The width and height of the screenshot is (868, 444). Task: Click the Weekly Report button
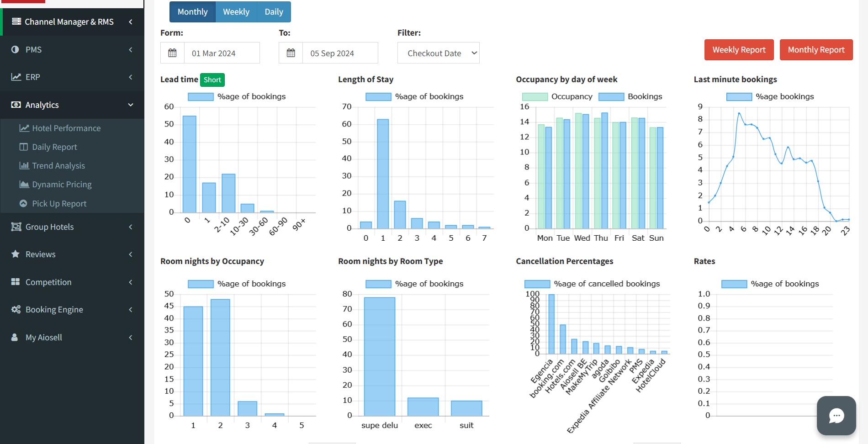739,49
